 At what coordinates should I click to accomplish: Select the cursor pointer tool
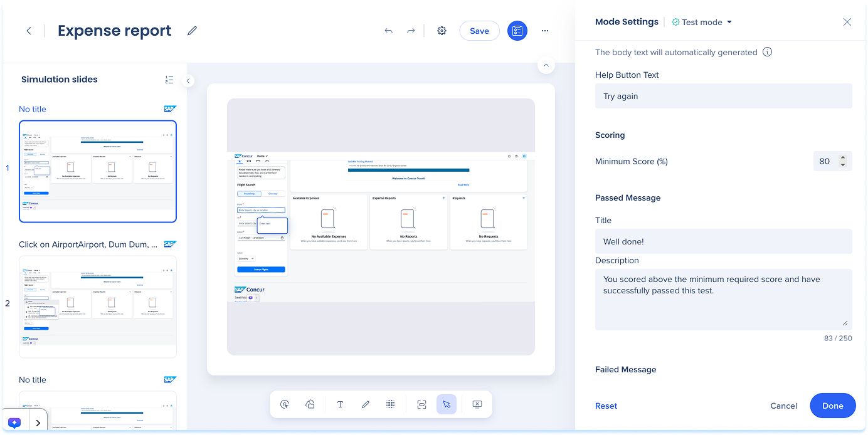[x=446, y=404]
